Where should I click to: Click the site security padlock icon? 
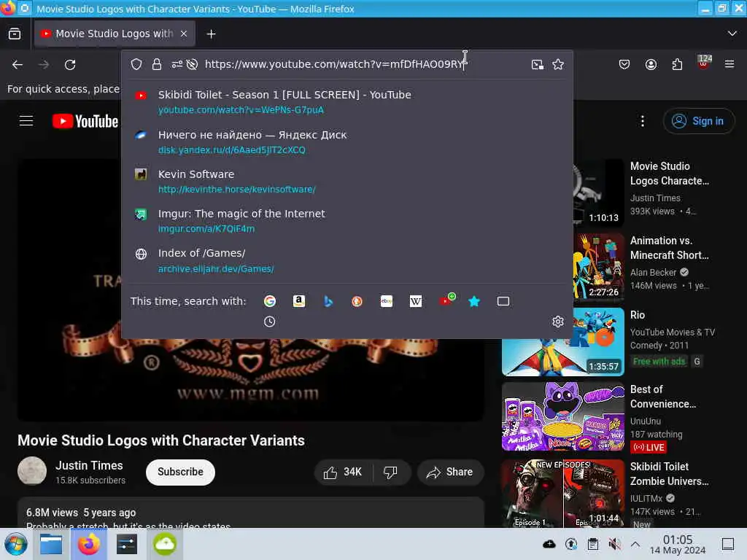[x=157, y=64]
